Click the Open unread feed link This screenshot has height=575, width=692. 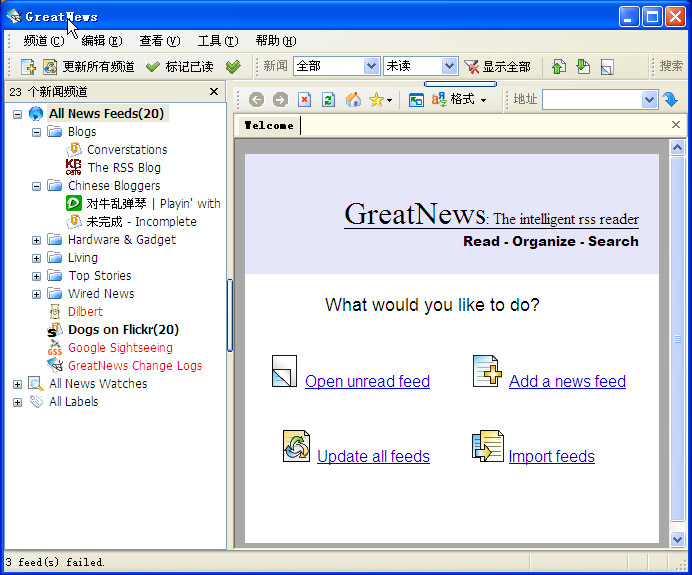click(x=367, y=381)
